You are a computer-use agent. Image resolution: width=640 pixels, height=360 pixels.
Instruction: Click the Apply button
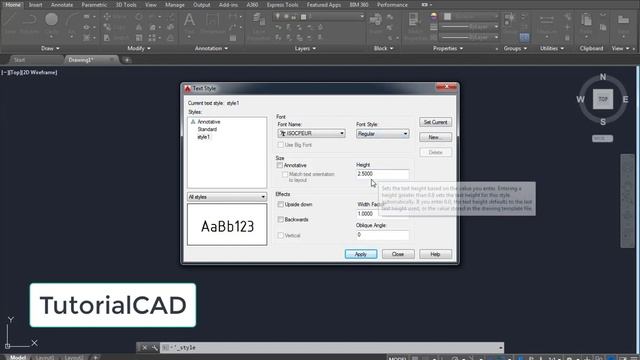361,254
